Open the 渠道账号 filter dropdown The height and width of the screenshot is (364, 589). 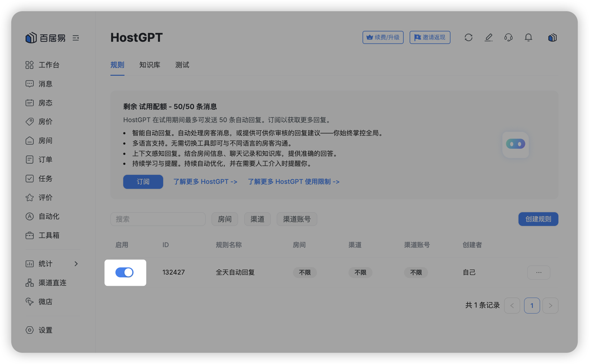point(297,219)
